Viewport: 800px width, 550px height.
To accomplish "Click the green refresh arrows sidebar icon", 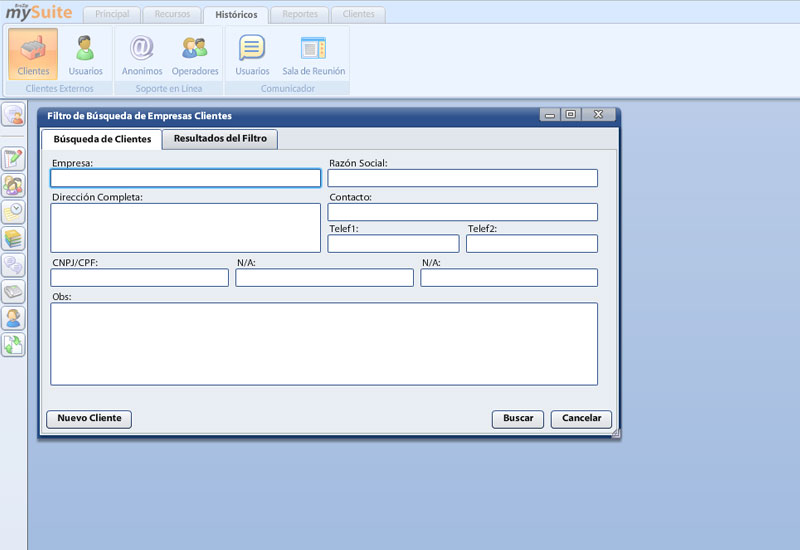I will [14, 345].
